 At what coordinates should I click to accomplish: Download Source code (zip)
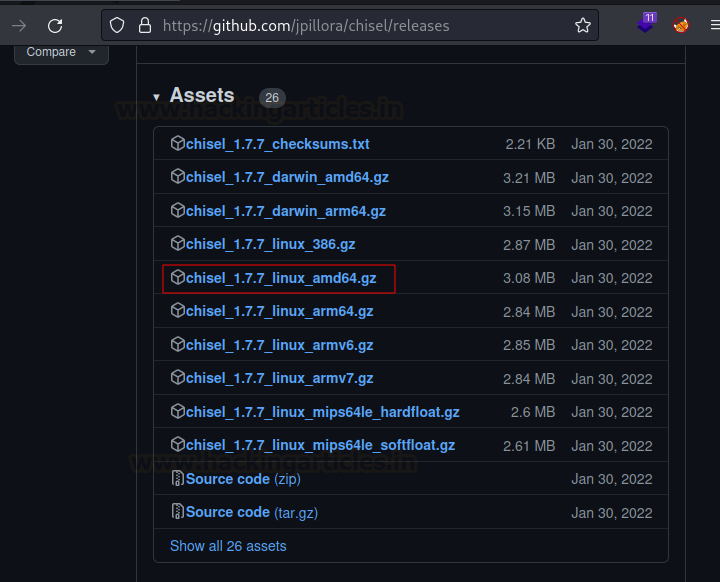(x=243, y=479)
